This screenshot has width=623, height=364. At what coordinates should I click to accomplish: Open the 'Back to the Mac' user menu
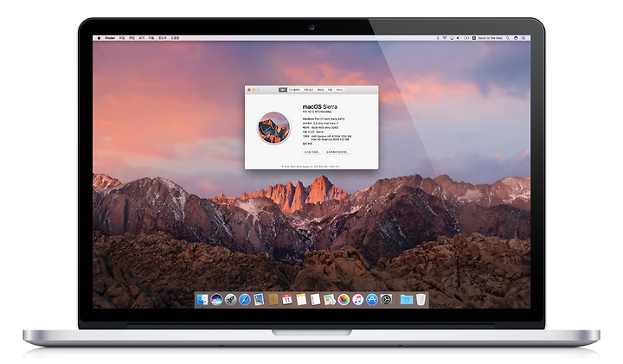pyautogui.click(x=491, y=38)
